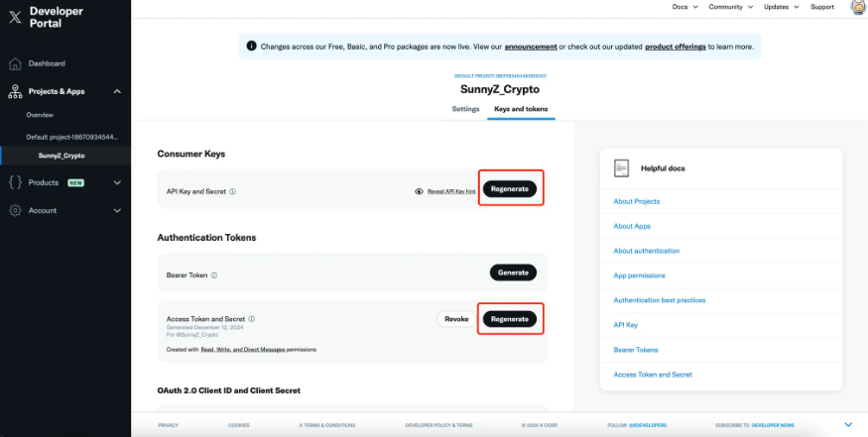Image resolution: width=868 pixels, height=437 pixels.
Task: Revoke the Access Token and Secret
Action: pos(456,319)
